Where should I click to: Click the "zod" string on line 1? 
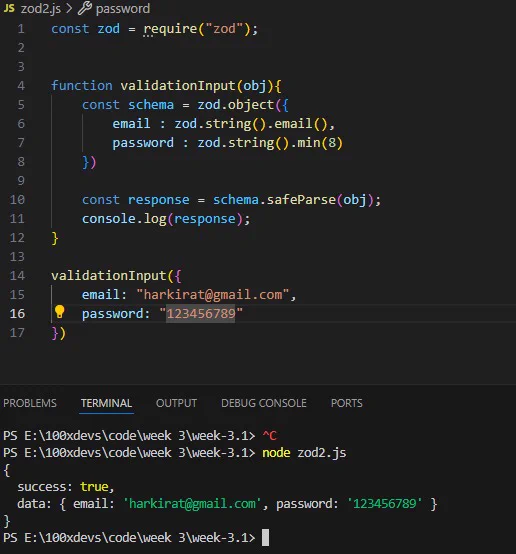[224, 29]
